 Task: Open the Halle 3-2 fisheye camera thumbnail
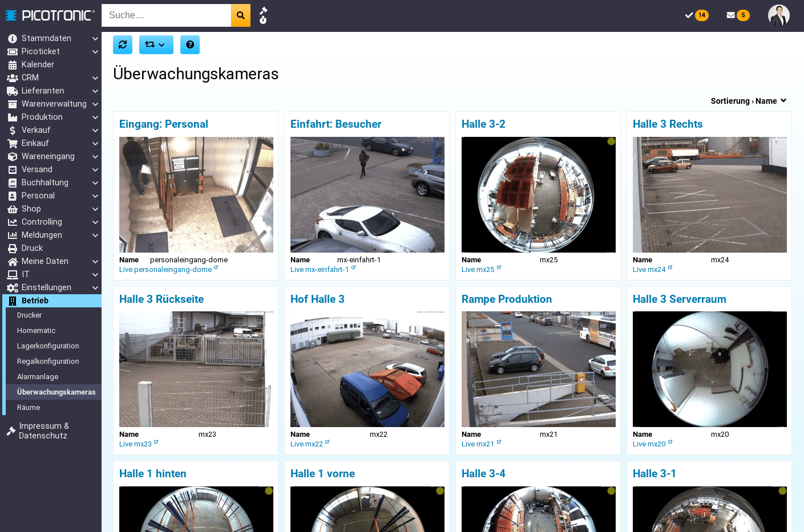click(539, 194)
